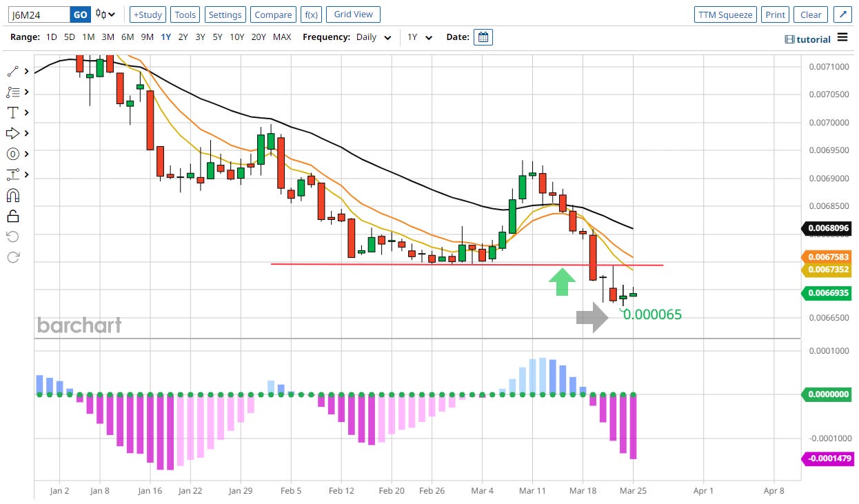The image size is (859, 504).
Task: Click the J6M24 symbol input field
Action: (x=39, y=14)
